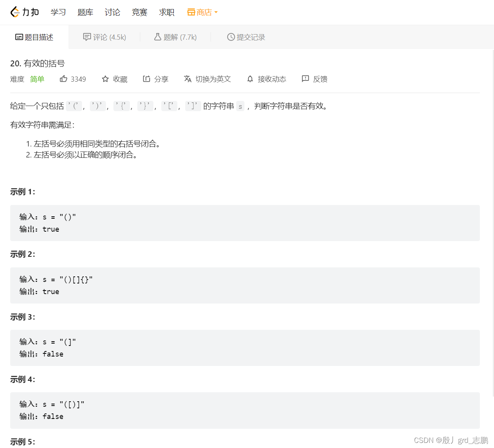
Task: Click the comment bubble icon of 评论
Action: pos(87,37)
